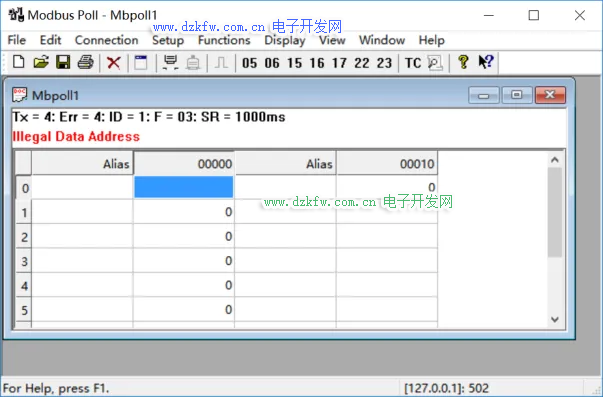The image size is (603, 397).
Task: Select function 16 toolbar button
Action: click(x=317, y=63)
